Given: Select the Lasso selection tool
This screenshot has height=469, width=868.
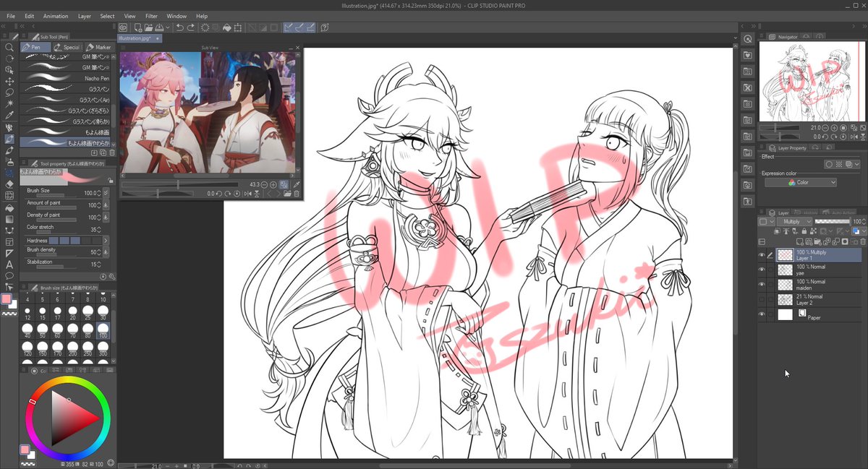Looking at the screenshot, I should (x=9, y=92).
